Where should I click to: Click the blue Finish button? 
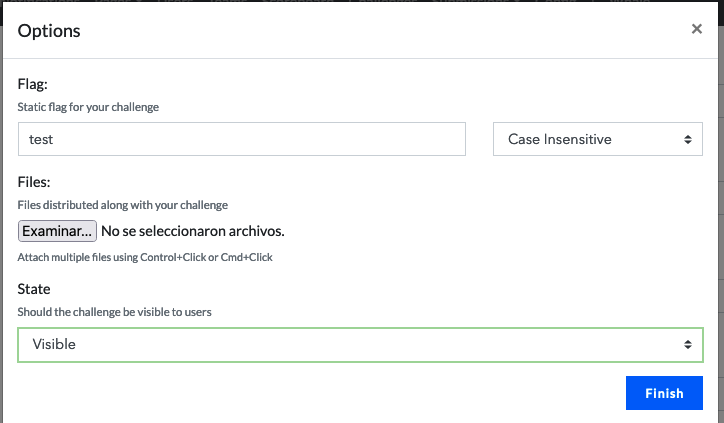[x=664, y=393]
